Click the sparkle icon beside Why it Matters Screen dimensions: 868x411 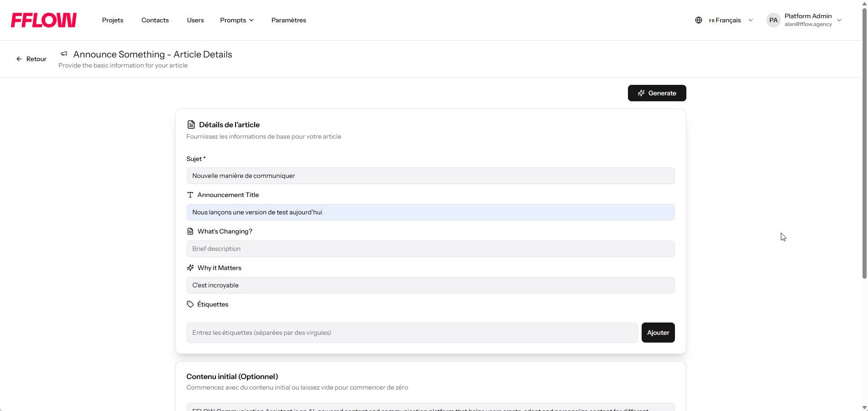[190, 268]
